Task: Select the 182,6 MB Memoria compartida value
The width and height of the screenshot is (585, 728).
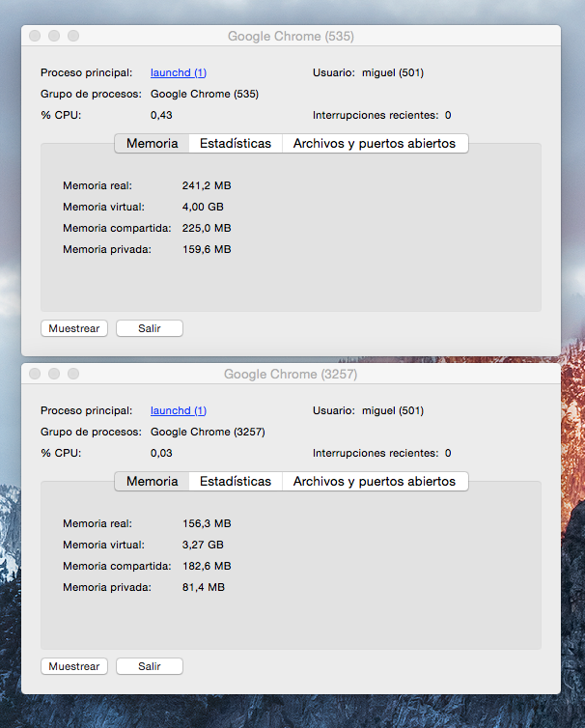Action: point(207,567)
